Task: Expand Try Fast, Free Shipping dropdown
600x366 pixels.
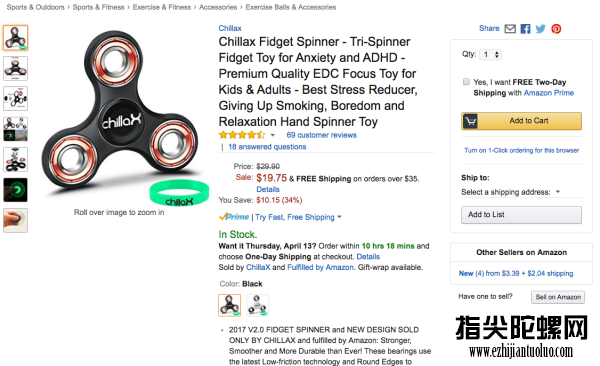Action: [298, 217]
